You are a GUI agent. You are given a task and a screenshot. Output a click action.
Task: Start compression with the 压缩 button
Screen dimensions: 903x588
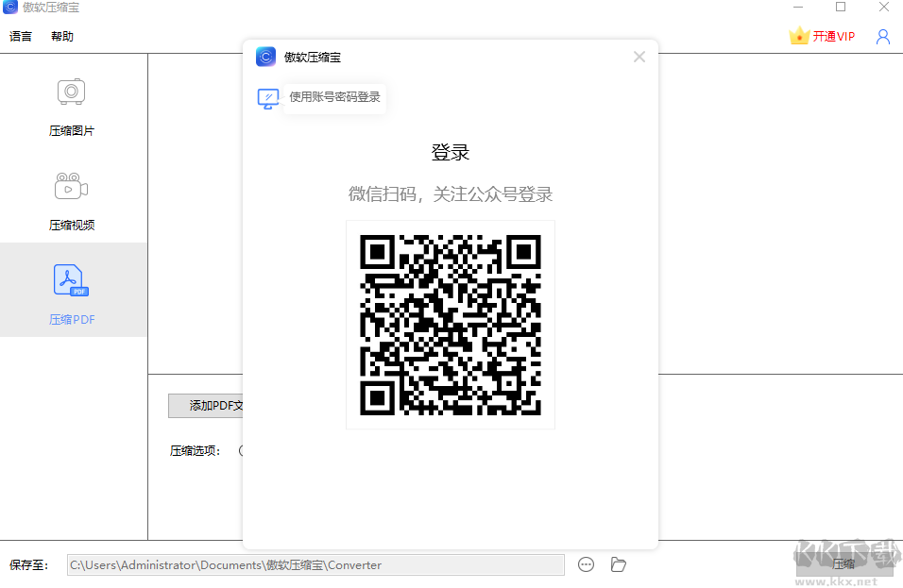pos(844,563)
